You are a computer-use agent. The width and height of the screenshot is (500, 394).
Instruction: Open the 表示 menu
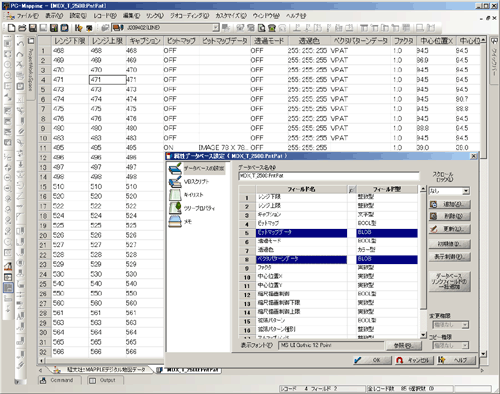54,16
